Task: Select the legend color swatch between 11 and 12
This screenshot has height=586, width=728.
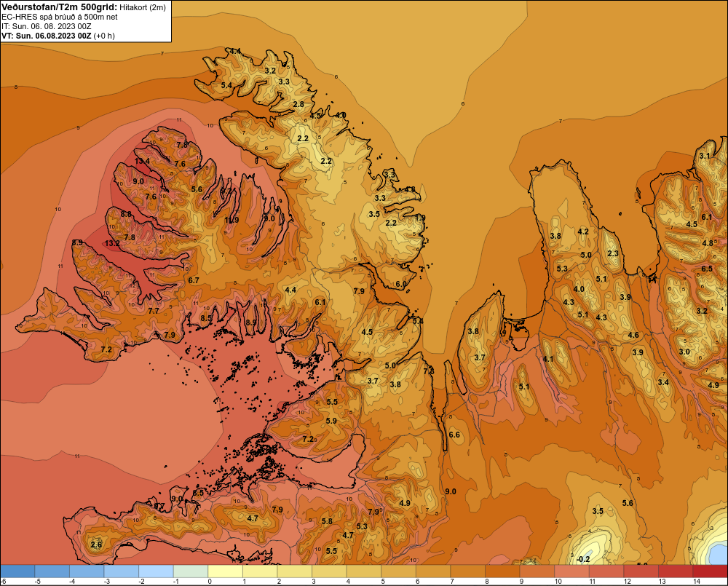Action: point(607,571)
